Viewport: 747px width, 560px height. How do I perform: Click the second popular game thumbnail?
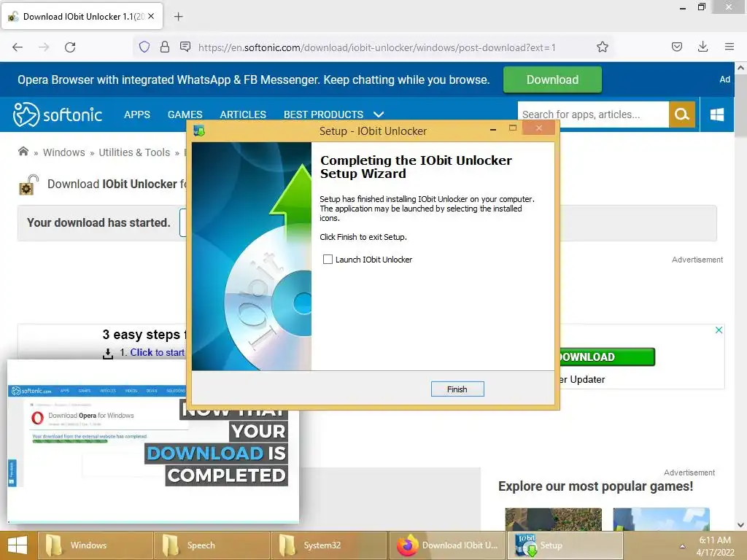[x=661, y=519]
